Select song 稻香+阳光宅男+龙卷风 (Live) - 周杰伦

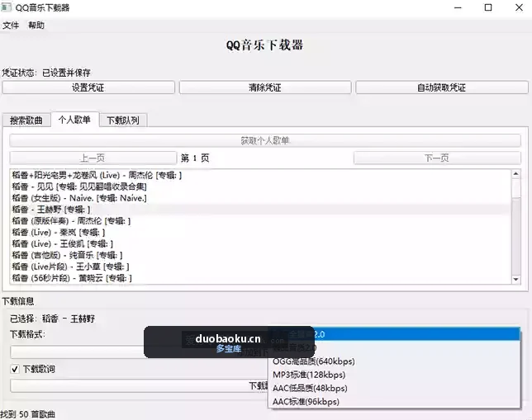[x=260, y=175]
